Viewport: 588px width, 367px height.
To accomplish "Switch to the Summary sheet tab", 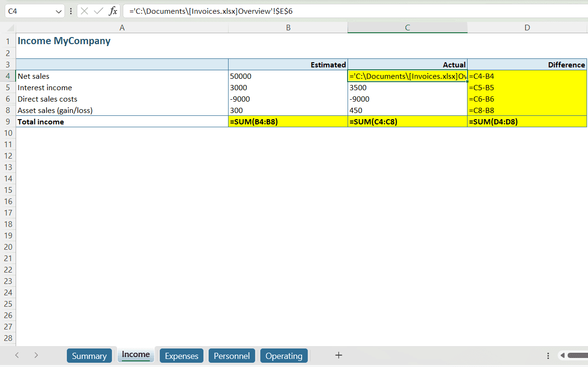I will tap(89, 356).
